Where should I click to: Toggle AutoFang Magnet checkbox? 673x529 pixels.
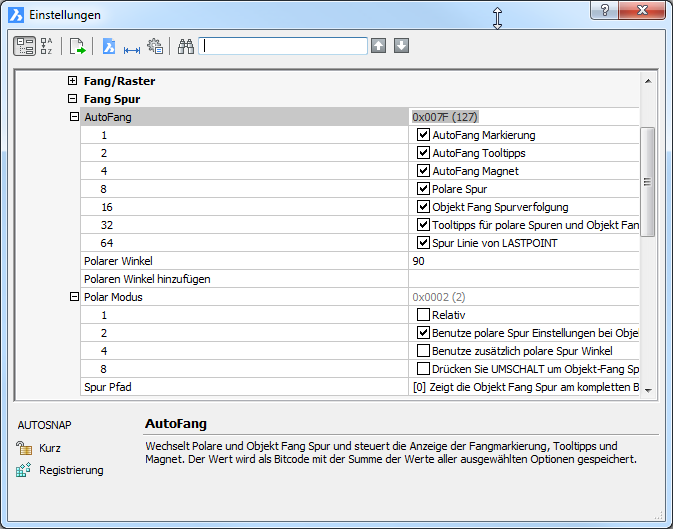[423, 171]
